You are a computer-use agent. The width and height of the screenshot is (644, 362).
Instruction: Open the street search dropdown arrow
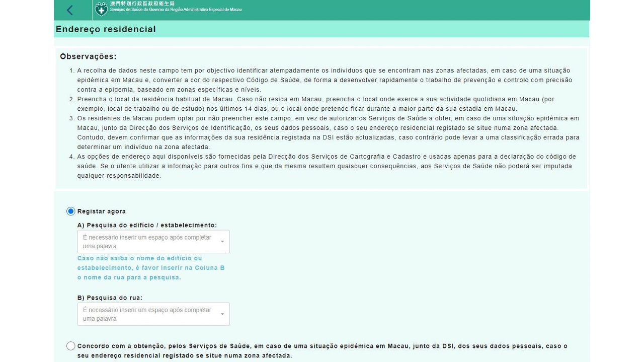(222, 314)
